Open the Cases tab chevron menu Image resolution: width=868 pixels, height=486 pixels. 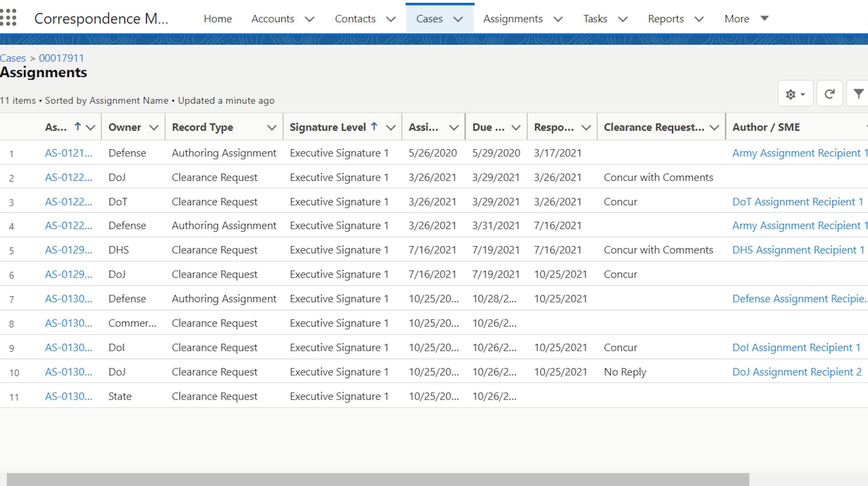coord(458,19)
